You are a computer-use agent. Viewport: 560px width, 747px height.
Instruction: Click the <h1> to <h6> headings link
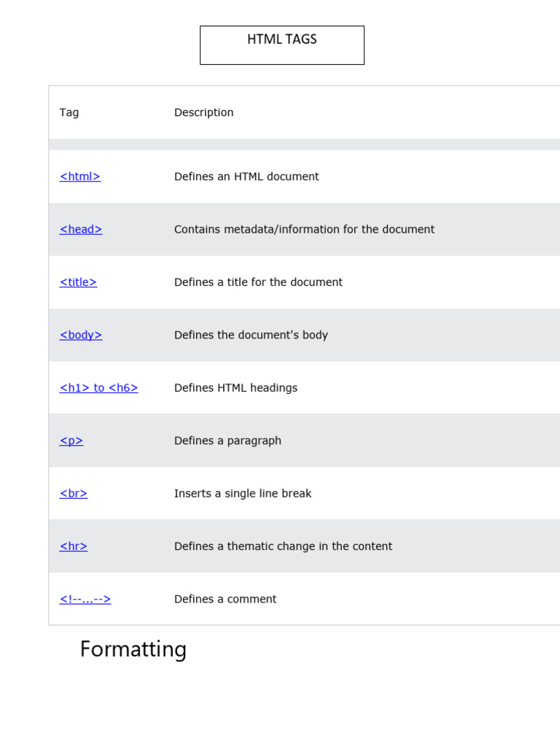pyautogui.click(x=98, y=388)
